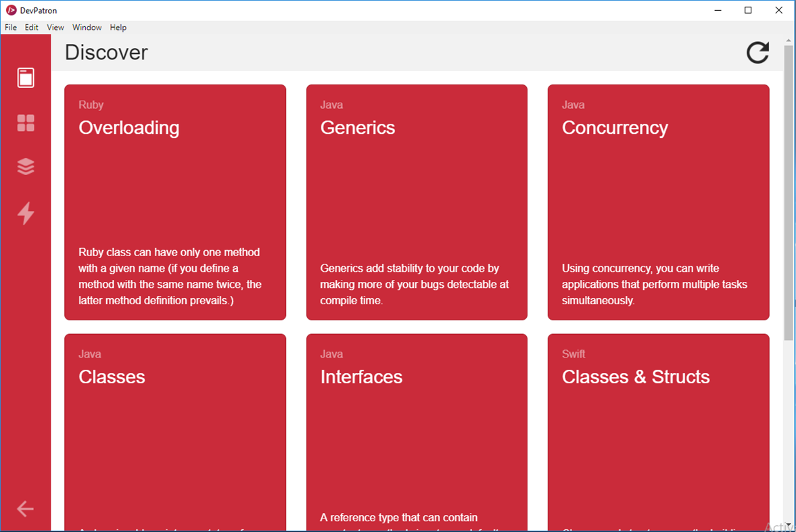This screenshot has width=796, height=532.
Task: Open the File menu
Action: click(x=10, y=27)
